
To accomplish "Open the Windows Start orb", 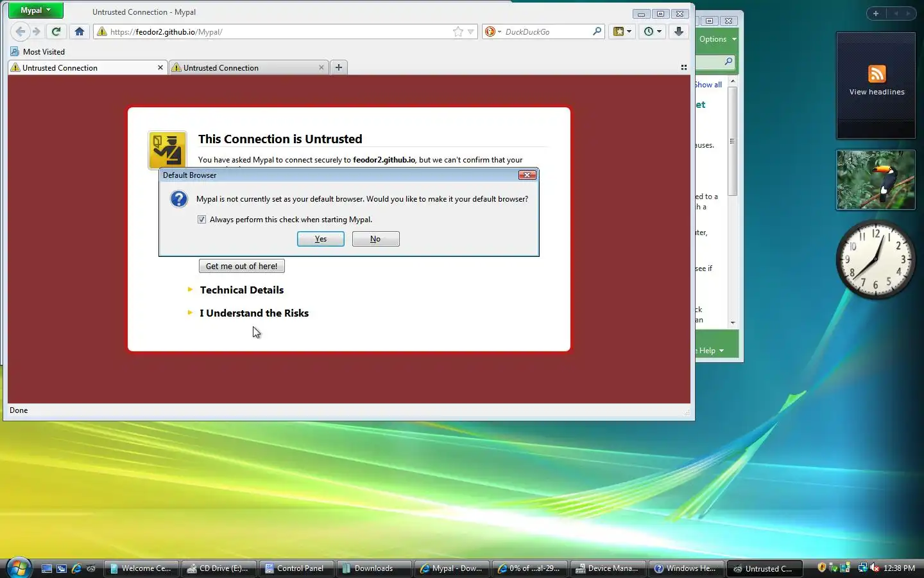I will coord(19,567).
